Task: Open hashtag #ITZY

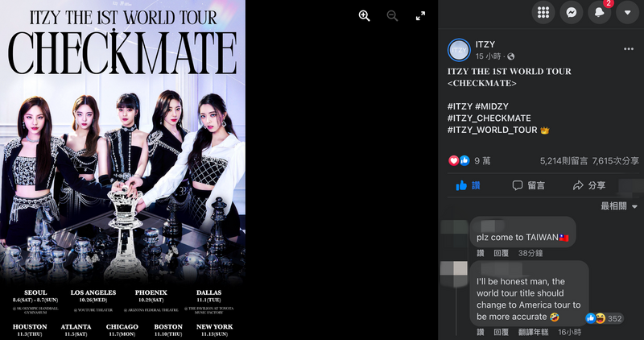Action: point(460,106)
